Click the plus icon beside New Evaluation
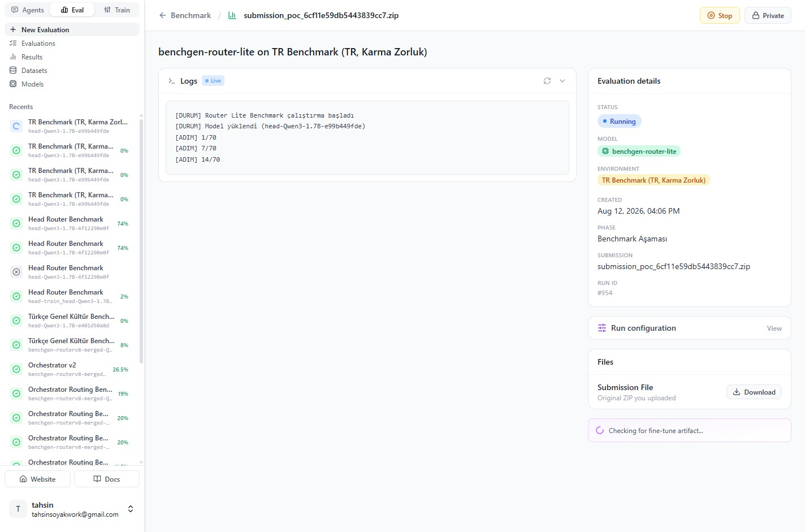This screenshot has height=532, width=805. (x=13, y=29)
